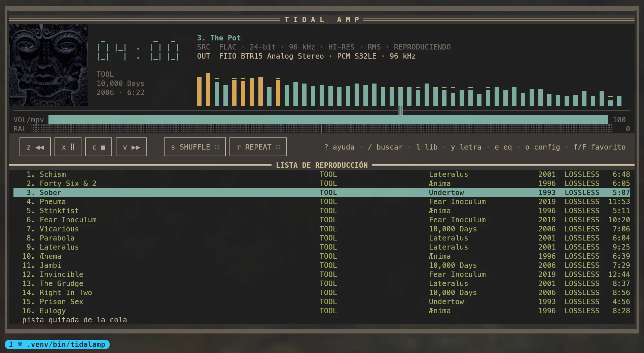
Task: Select the .venv/bin/tidalamp terminal tab
Action: [x=57, y=344]
